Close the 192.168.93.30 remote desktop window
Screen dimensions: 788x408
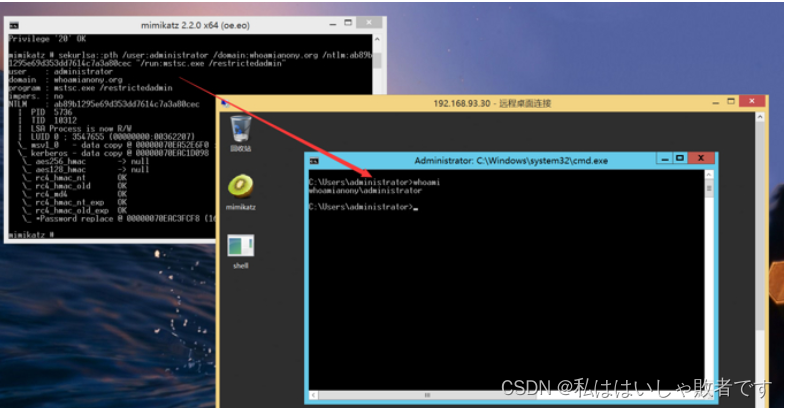click(752, 101)
